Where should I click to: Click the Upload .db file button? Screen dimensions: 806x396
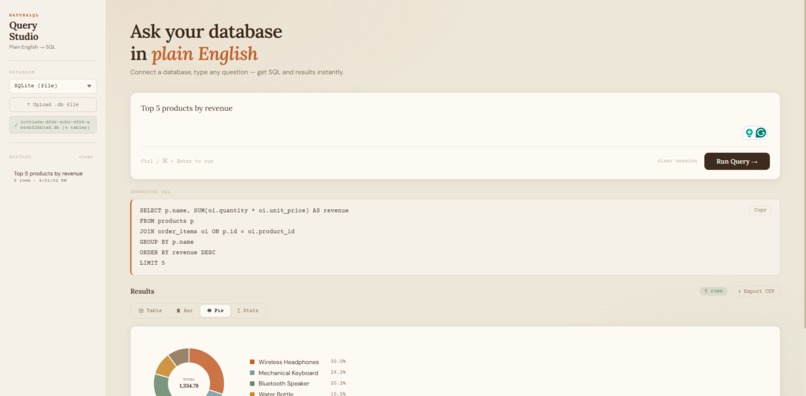[x=53, y=104]
